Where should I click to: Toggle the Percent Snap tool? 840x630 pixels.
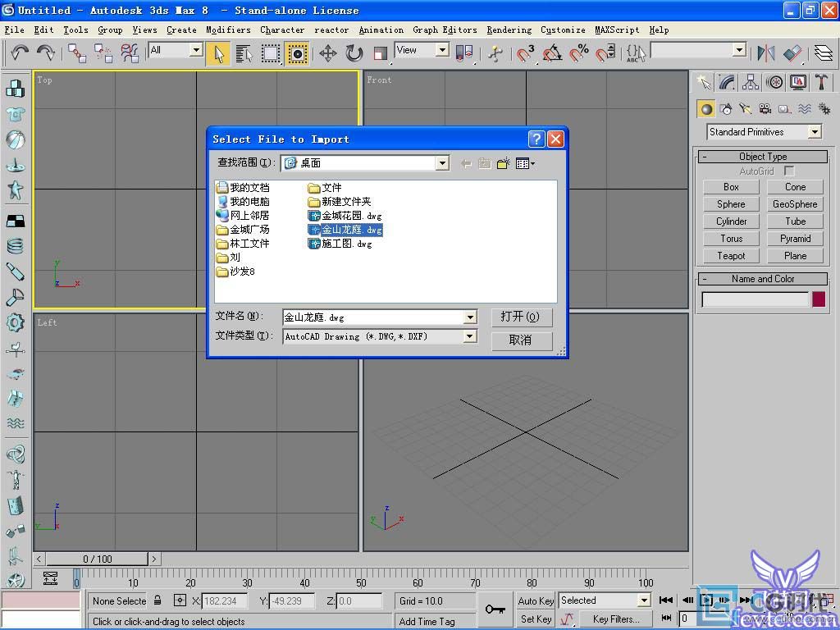click(579, 53)
